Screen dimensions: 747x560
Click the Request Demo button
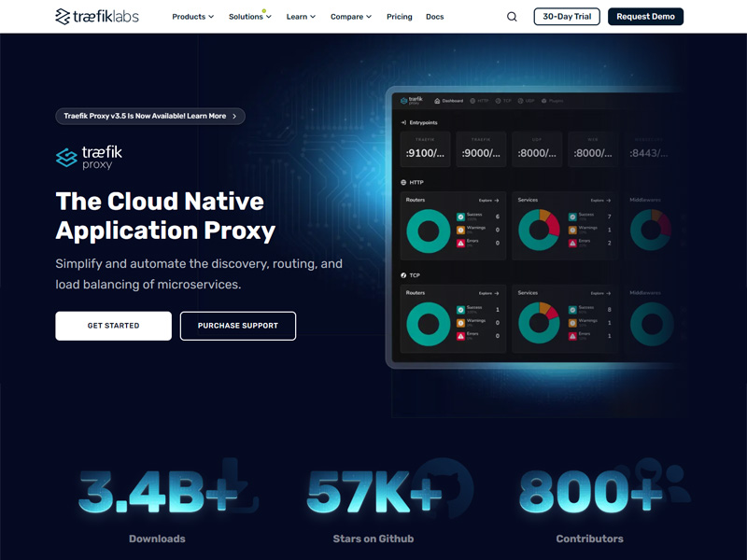tap(645, 16)
